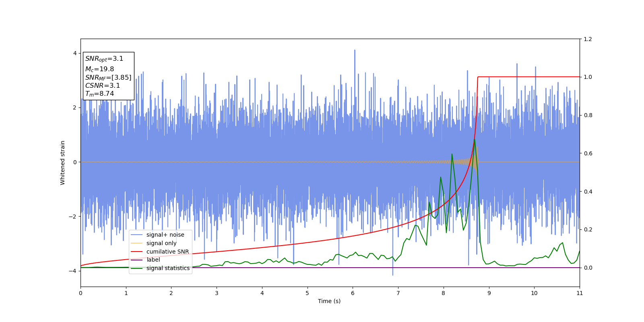Click the Tm=8.74 annotation text
Viewport: 644px width, 322px height.
(99, 94)
